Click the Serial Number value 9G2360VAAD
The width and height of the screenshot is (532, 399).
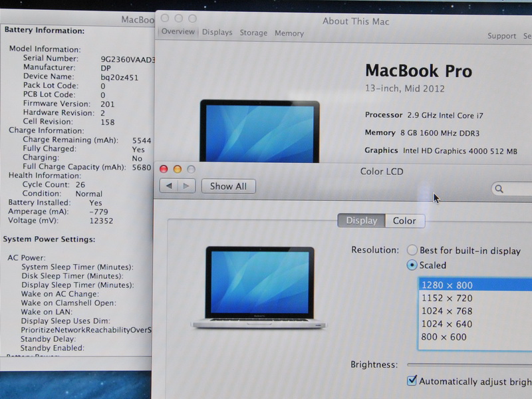(128, 59)
